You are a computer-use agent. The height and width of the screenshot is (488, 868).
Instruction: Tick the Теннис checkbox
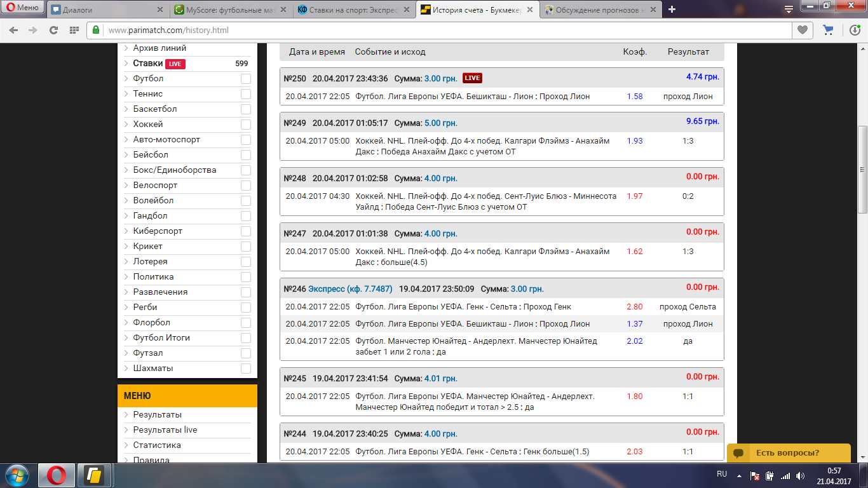click(246, 94)
